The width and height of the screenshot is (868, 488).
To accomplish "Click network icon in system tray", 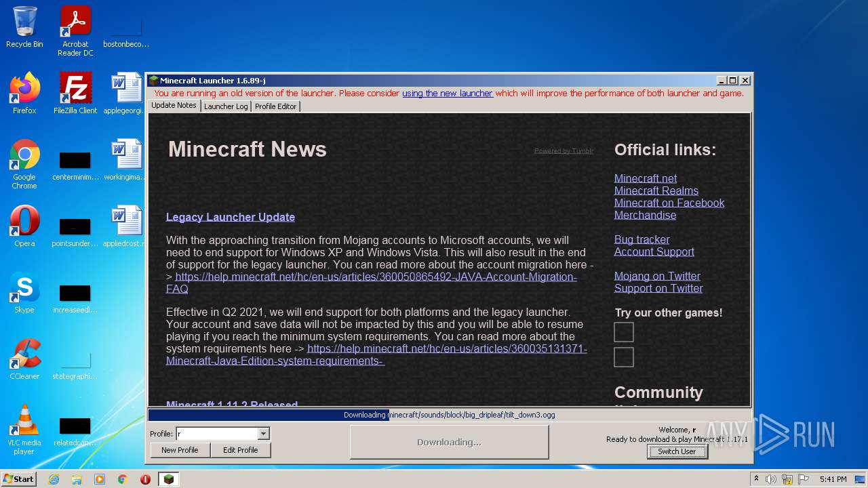I will 787,479.
